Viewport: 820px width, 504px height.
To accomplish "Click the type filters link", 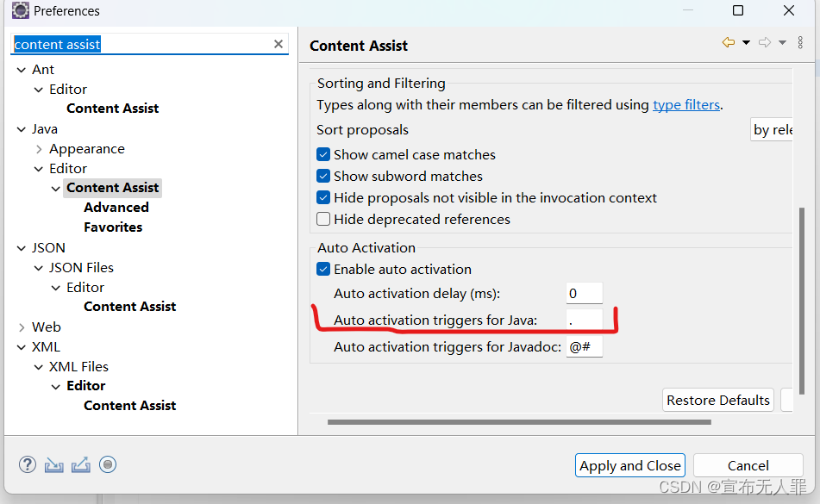I will click(x=686, y=105).
